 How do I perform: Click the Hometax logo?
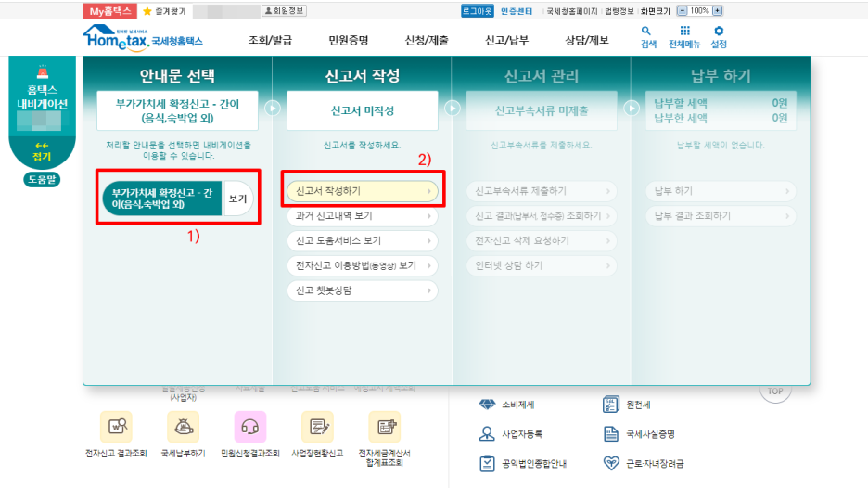point(143,38)
